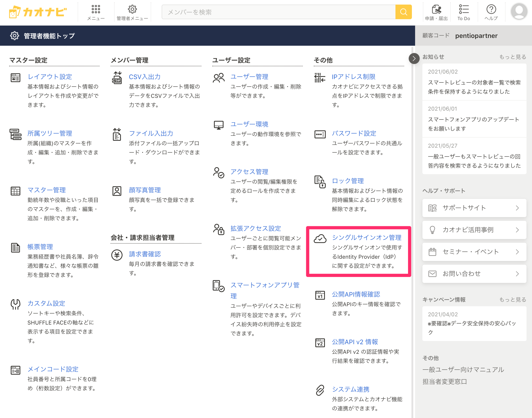532x418 pixels.
Task: Open the 2021/04/02 campaign notice
Action: pos(474,323)
